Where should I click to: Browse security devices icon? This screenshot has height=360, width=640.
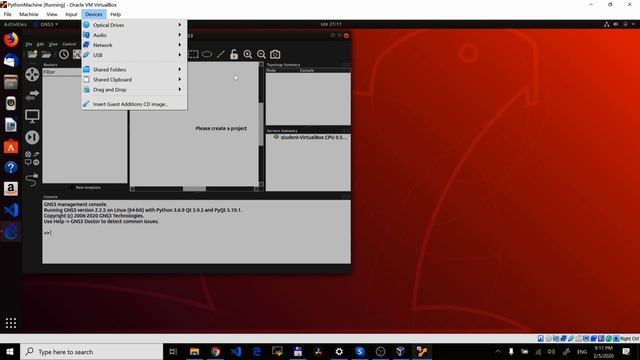32,137
